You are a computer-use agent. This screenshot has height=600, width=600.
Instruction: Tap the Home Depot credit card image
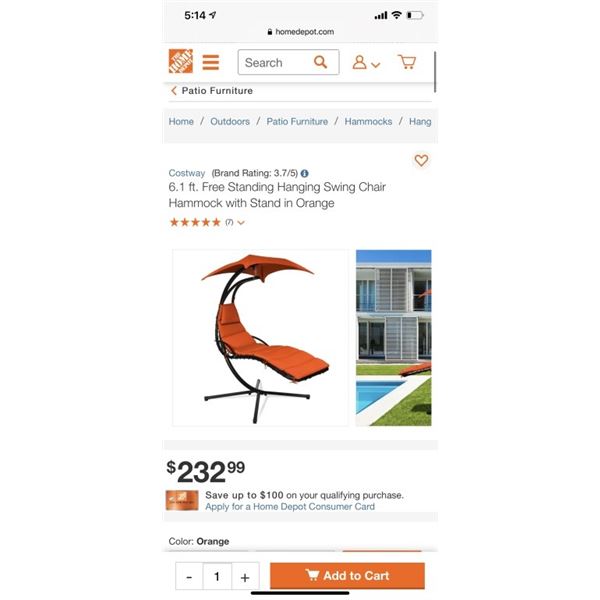tap(182, 500)
